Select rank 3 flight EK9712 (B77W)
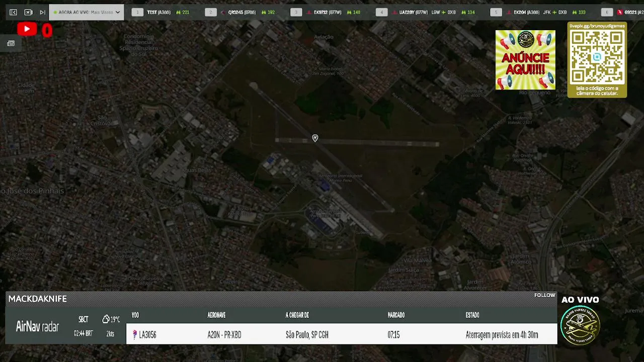 pyautogui.click(x=327, y=12)
